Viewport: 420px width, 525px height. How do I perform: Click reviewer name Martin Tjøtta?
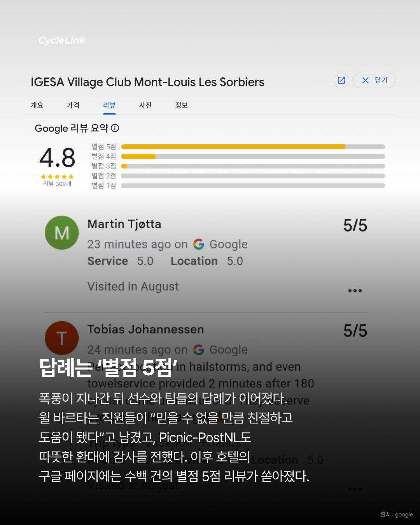coord(124,224)
